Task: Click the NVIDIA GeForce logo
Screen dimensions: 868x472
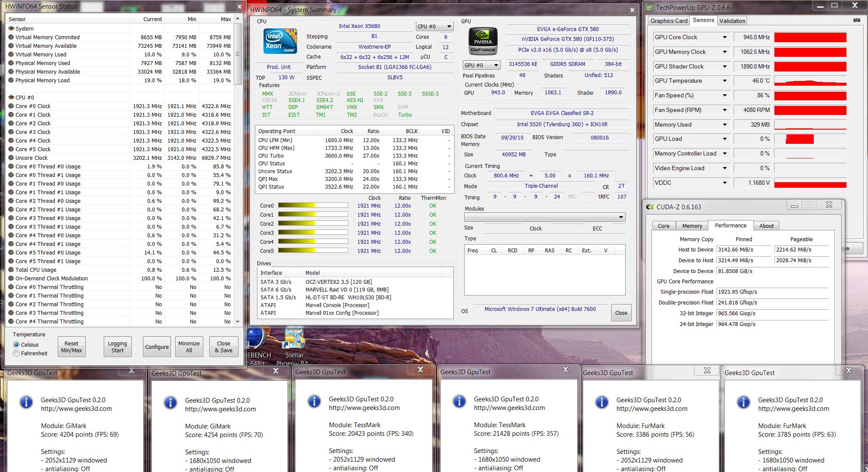Action: (x=483, y=41)
